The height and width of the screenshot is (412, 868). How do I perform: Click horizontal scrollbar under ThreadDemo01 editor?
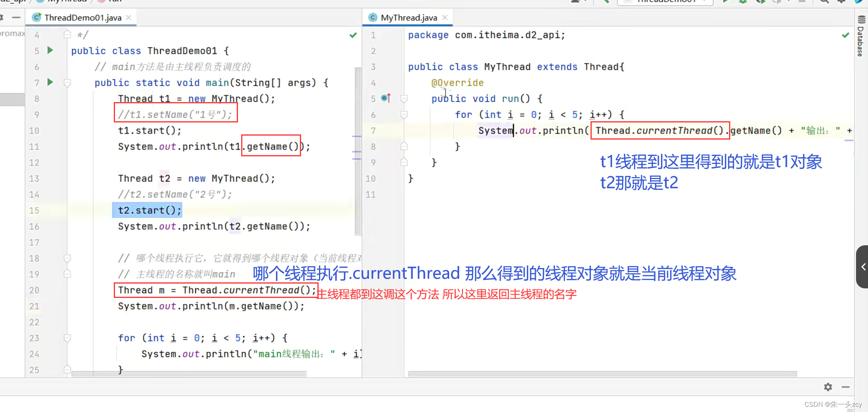point(189,374)
